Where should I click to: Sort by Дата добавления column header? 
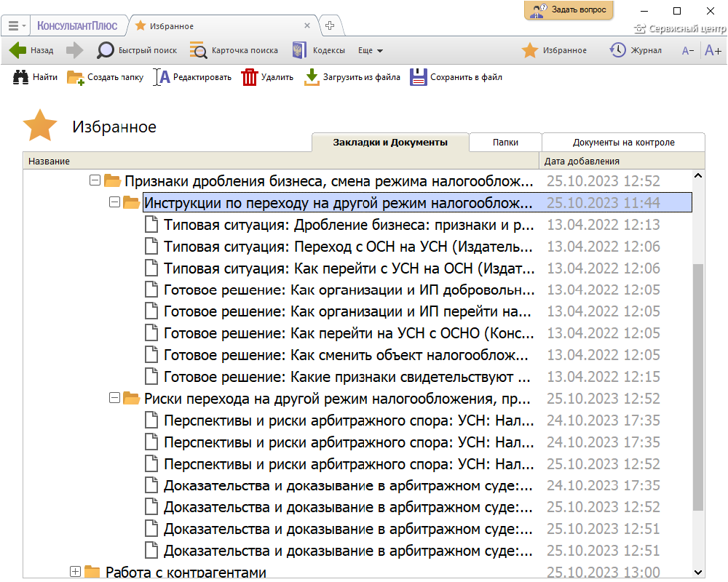(622, 161)
